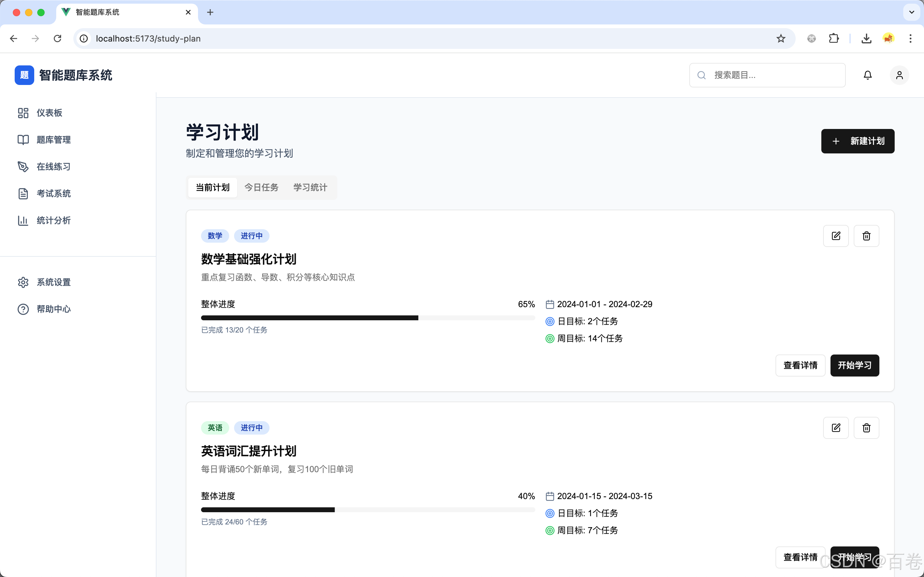The width and height of the screenshot is (924, 577).
Task: Start learning via 开始学习 on the math plan
Action: pyautogui.click(x=855, y=365)
